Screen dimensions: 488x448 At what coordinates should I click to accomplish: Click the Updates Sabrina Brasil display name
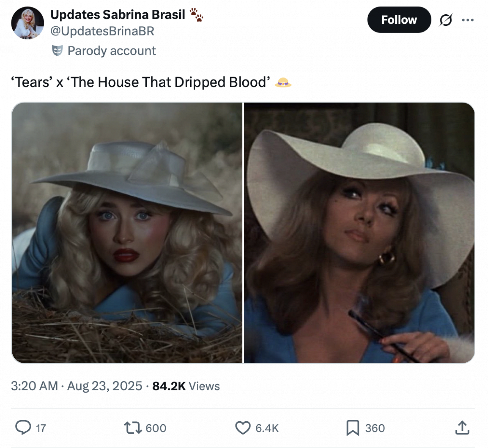click(x=117, y=15)
